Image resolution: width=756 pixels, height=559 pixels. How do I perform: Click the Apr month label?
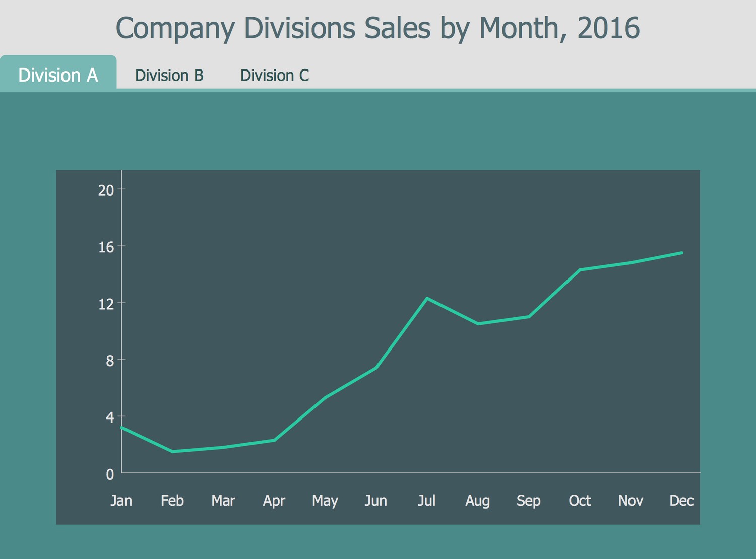click(x=274, y=501)
